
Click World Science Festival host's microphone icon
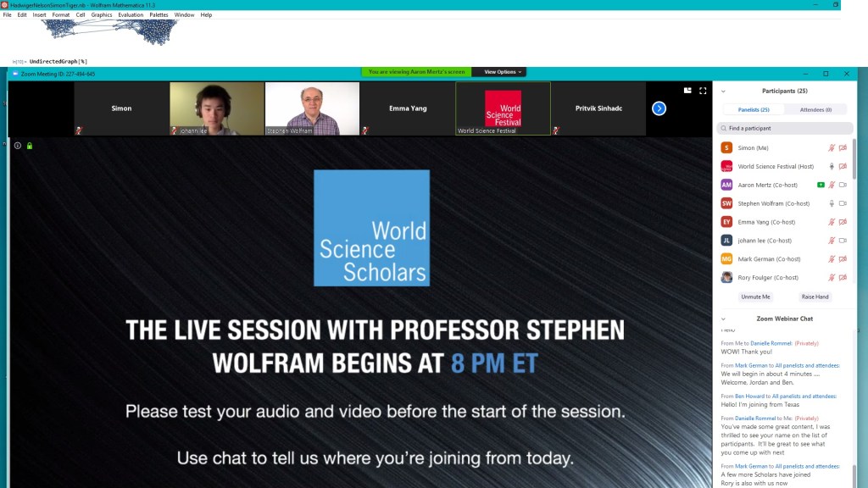tap(832, 166)
